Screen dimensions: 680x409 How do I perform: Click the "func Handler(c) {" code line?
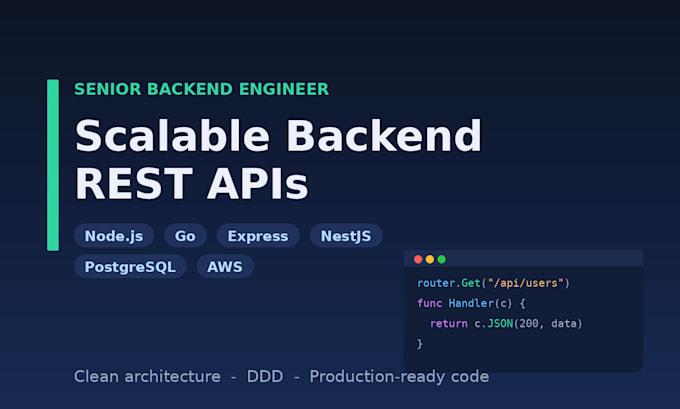(471, 303)
